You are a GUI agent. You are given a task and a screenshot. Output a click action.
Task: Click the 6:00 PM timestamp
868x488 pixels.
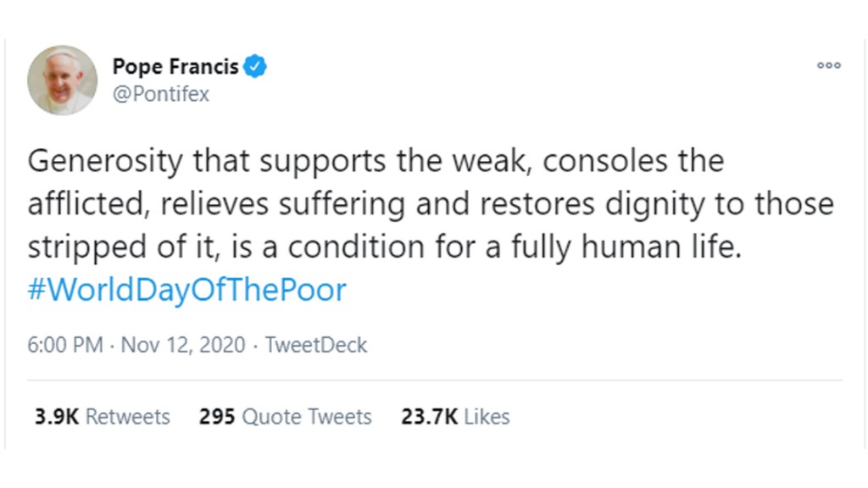(65, 345)
